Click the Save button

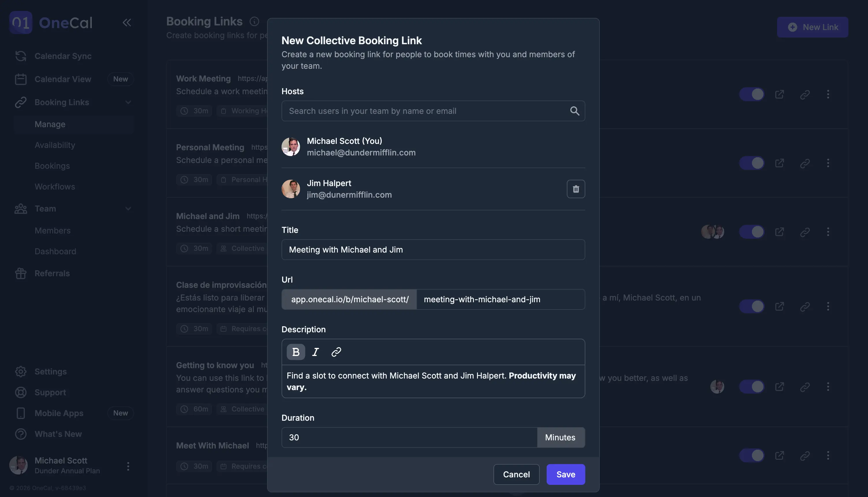565,474
